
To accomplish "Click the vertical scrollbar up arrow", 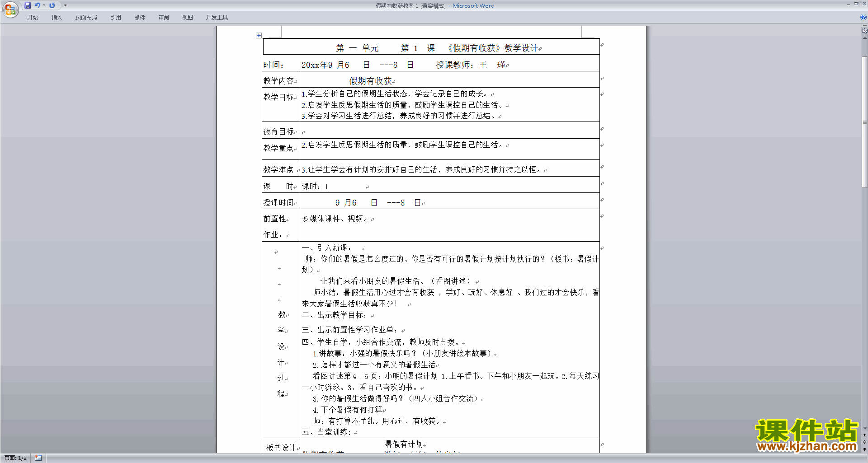I will [x=864, y=37].
